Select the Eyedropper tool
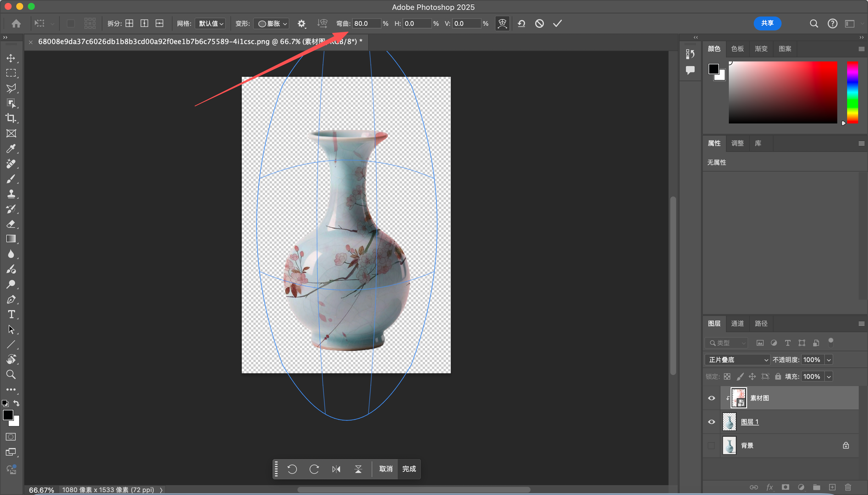Screen dimensions: 868x495 tap(11, 149)
